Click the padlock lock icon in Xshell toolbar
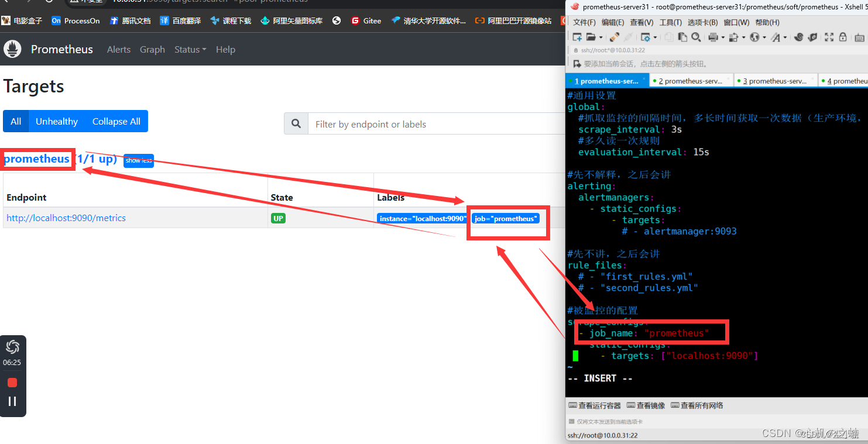Screen dimensions: 868x444 coord(843,37)
